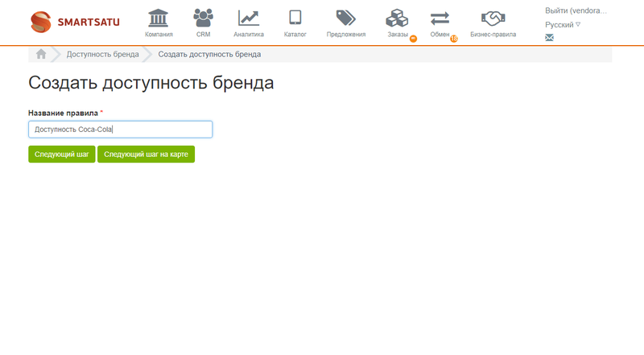Open the CRM people icon

[203, 18]
